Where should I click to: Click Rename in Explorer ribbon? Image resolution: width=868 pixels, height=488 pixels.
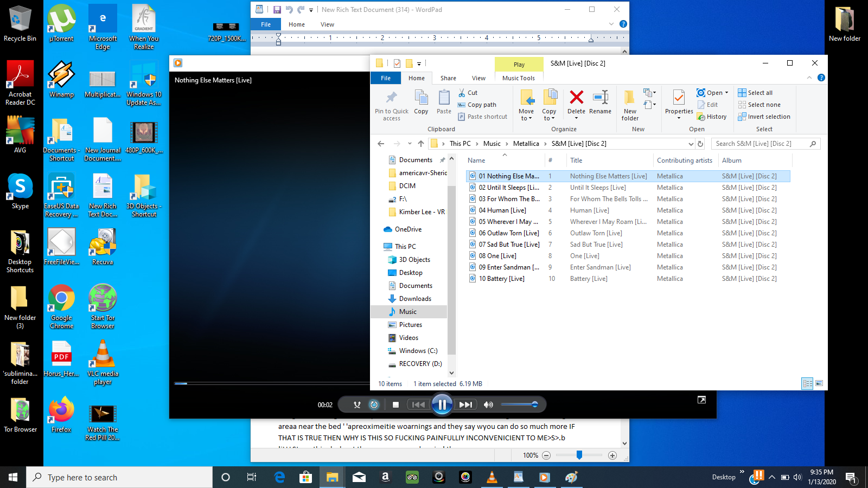[x=600, y=103]
